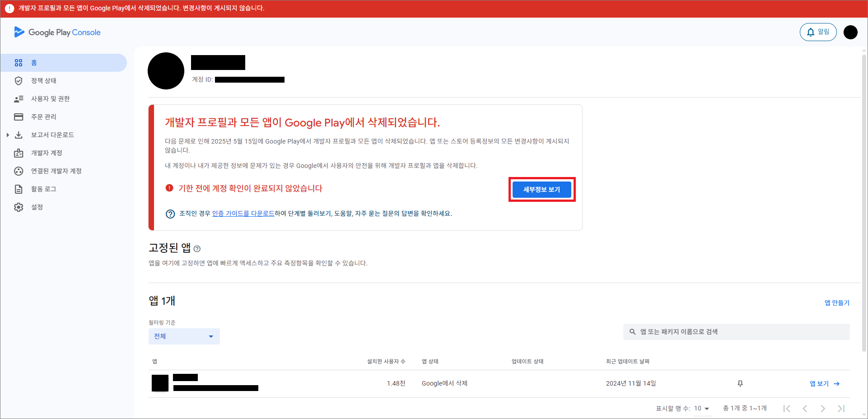Click the policy status shield icon
The height and width of the screenshot is (419, 868).
19,81
